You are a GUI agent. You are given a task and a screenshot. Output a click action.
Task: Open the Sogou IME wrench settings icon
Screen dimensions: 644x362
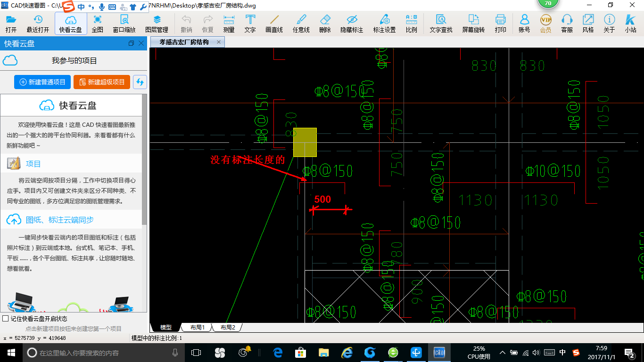pos(144,7)
